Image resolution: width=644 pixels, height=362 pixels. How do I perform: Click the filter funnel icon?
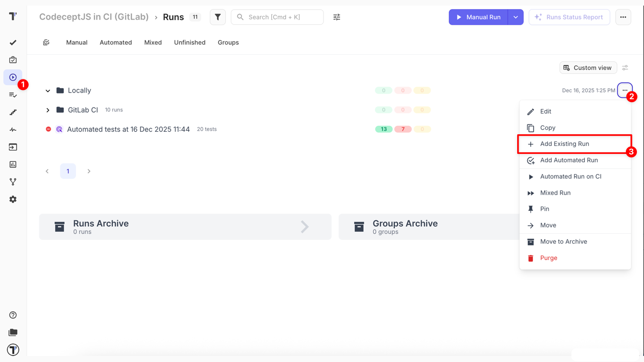point(217,17)
